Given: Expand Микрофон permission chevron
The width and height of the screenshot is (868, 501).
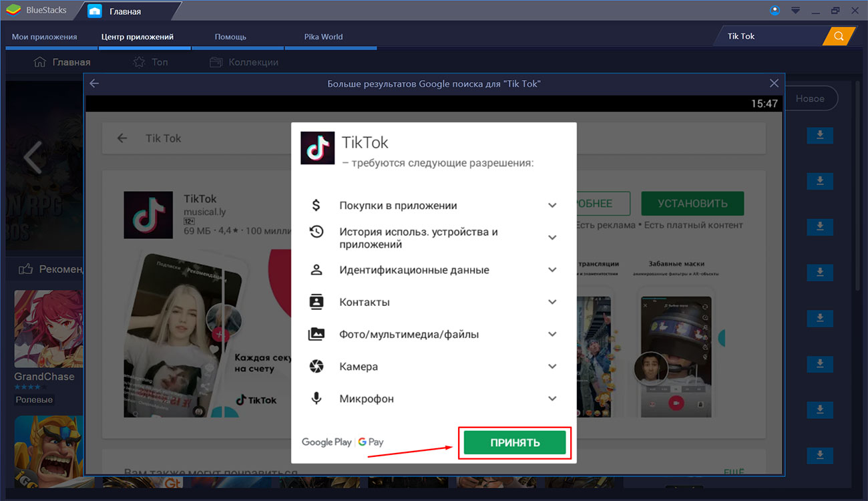Looking at the screenshot, I should 552,399.
